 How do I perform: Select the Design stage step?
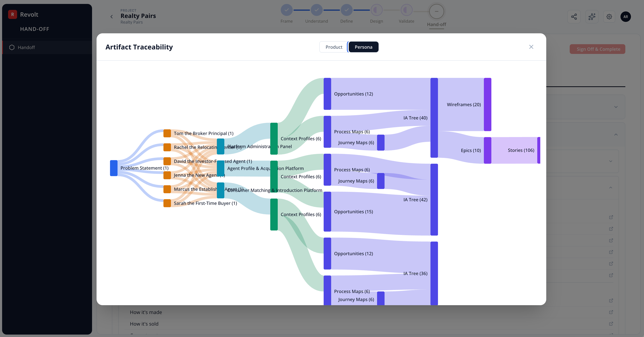376,10
